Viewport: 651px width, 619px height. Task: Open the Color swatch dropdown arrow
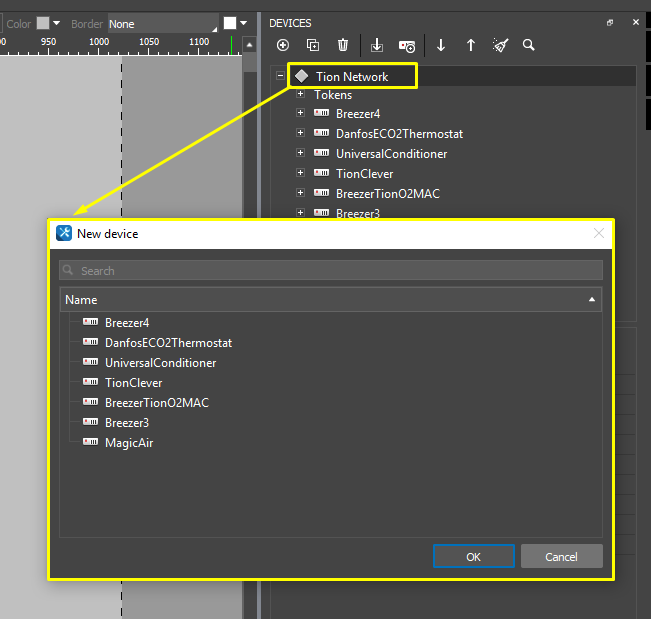coord(56,23)
